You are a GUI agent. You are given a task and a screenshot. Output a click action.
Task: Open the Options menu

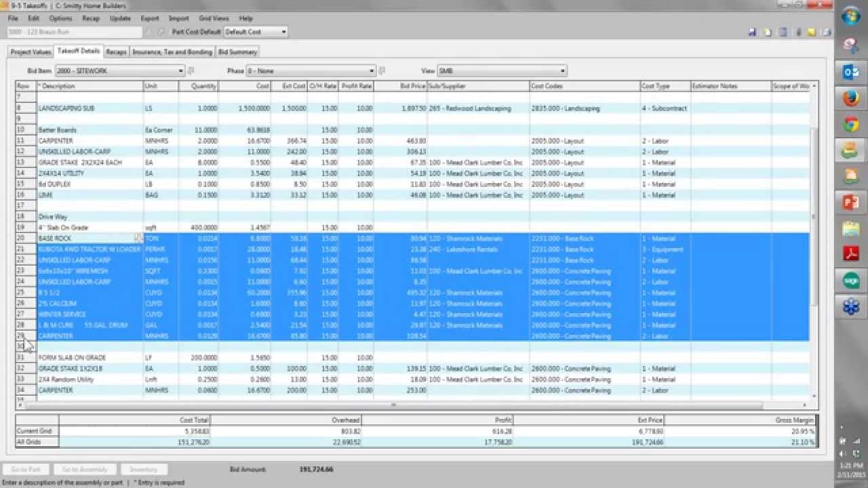[x=60, y=18]
